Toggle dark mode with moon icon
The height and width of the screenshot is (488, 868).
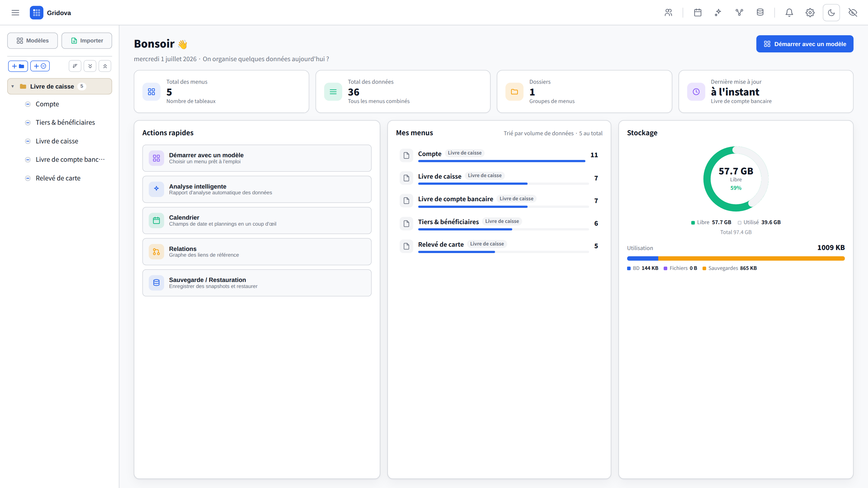point(831,12)
